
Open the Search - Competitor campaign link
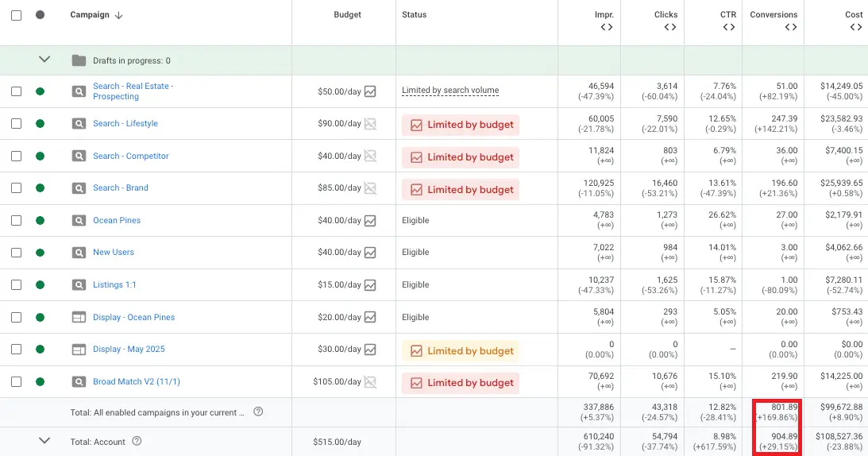click(131, 156)
